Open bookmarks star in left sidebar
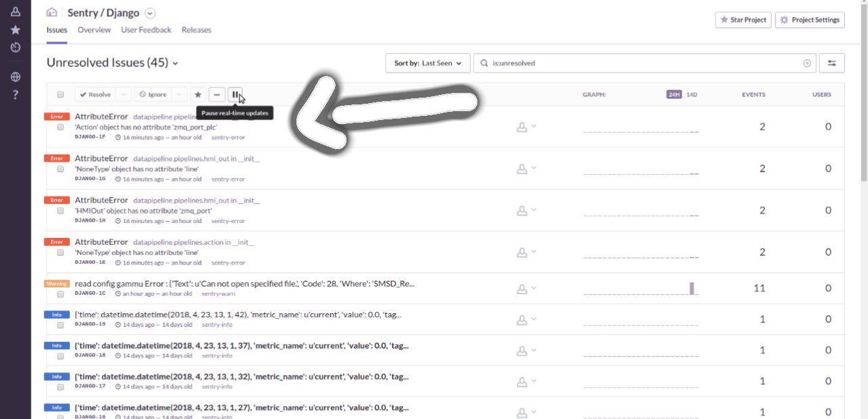Viewport: 868px width, 419px height. (15, 30)
